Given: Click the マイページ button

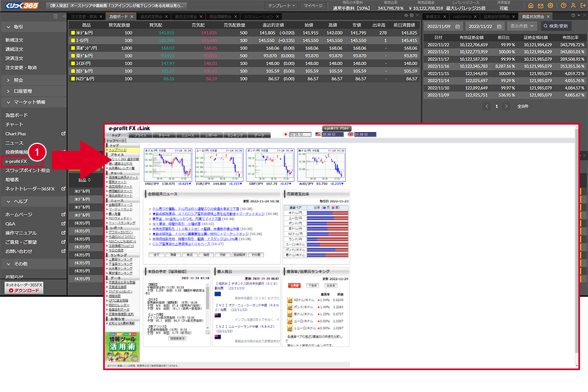Looking at the screenshot, I should pyautogui.click(x=313, y=6).
